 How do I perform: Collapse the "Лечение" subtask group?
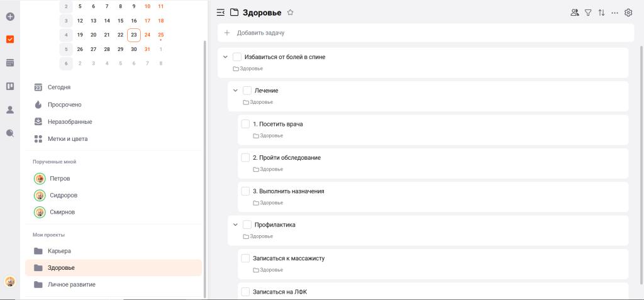point(235,91)
